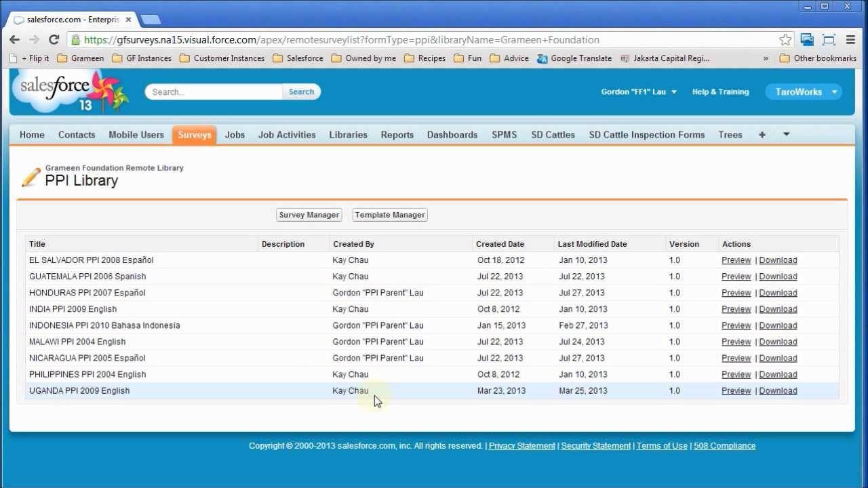The width and height of the screenshot is (868, 488).
Task: Open Help & Training link
Action: click(x=720, y=92)
